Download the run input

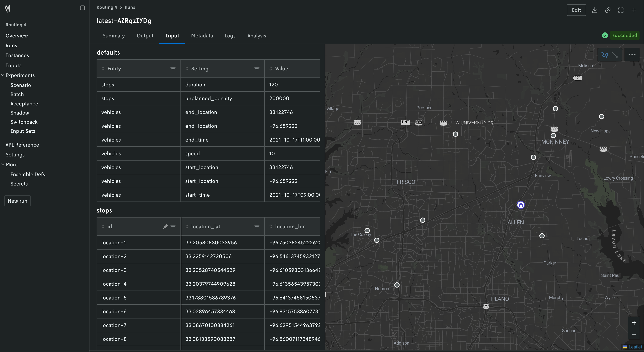[x=595, y=10]
